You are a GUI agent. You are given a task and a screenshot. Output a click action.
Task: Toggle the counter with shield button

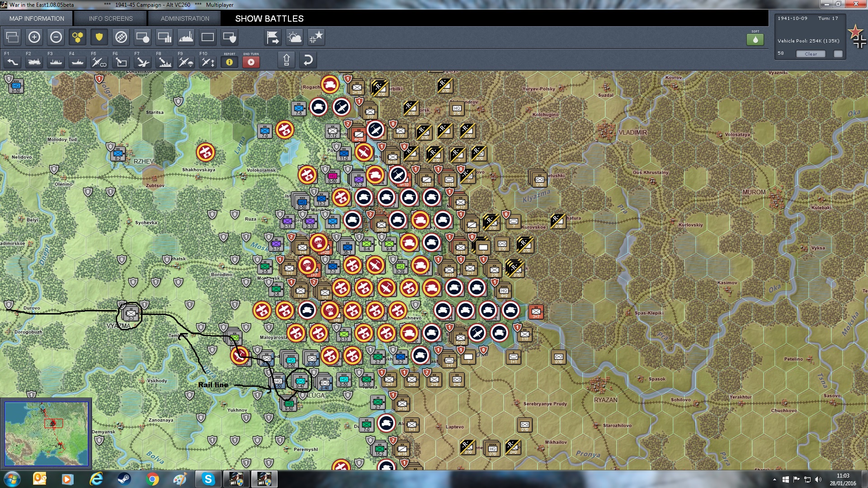click(229, 37)
